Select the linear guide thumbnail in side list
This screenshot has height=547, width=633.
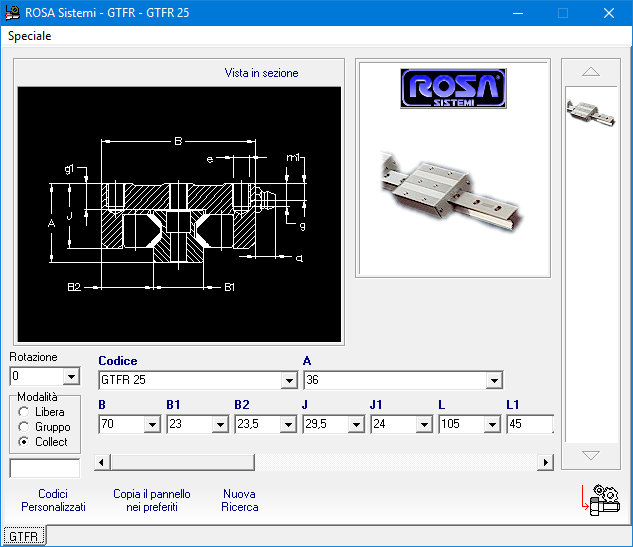point(591,113)
